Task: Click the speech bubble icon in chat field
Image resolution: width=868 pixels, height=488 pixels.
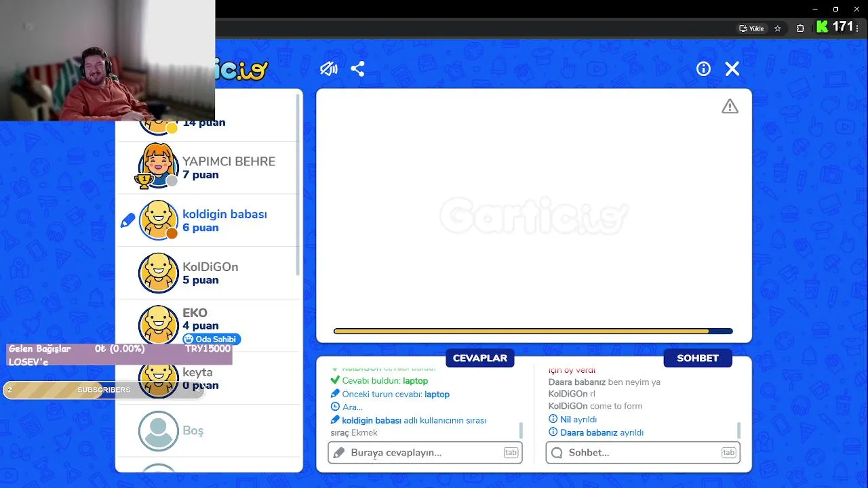Action: click(x=557, y=453)
